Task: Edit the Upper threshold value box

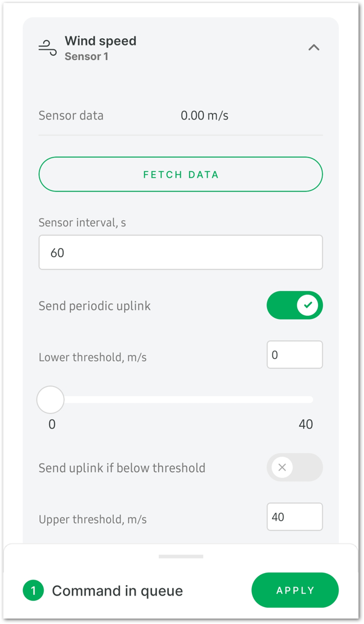Action: (x=295, y=517)
